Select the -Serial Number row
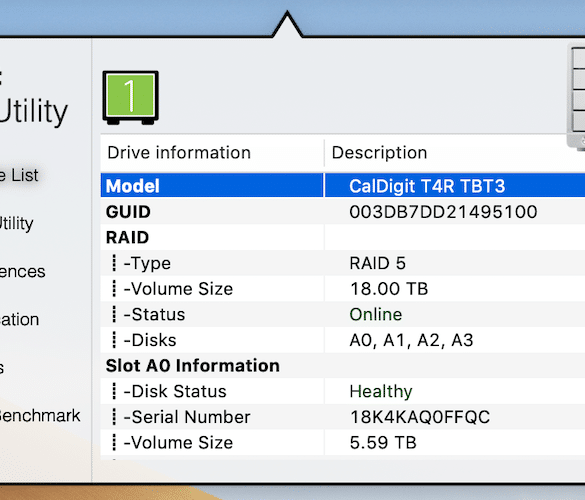 point(342,417)
